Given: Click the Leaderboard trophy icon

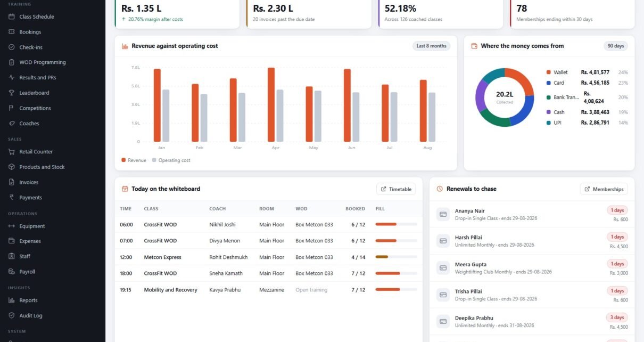Looking at the screenshot, I should (12, 93).
